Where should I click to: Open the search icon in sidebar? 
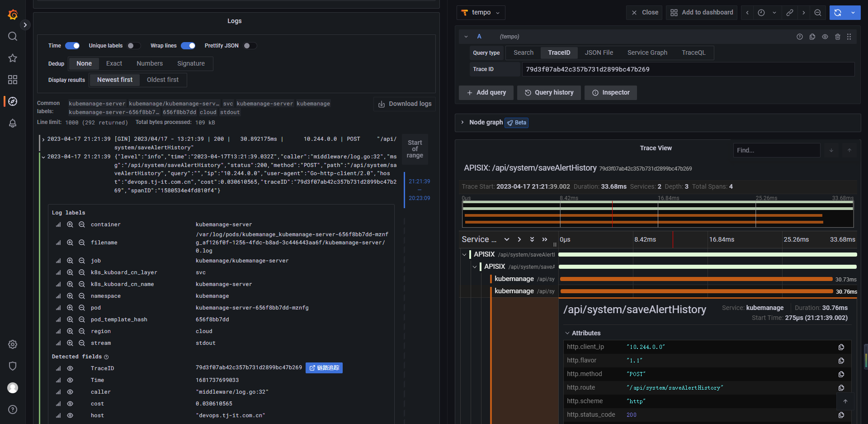(13, 36)
